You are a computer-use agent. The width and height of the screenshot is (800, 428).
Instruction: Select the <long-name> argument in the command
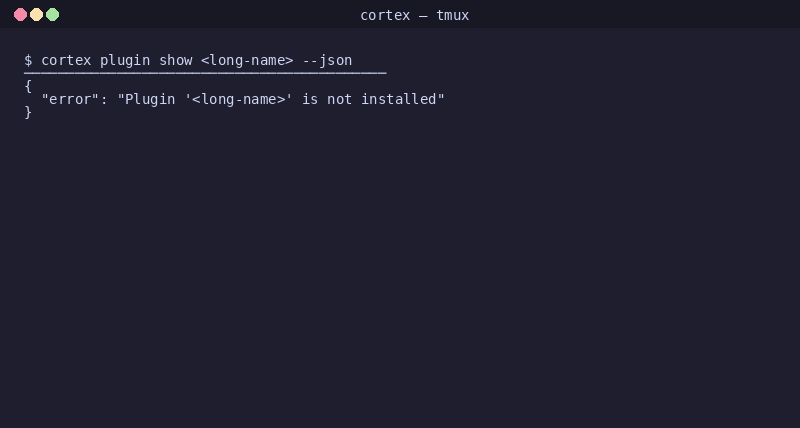pyautogui.click(x=247, y=61)
